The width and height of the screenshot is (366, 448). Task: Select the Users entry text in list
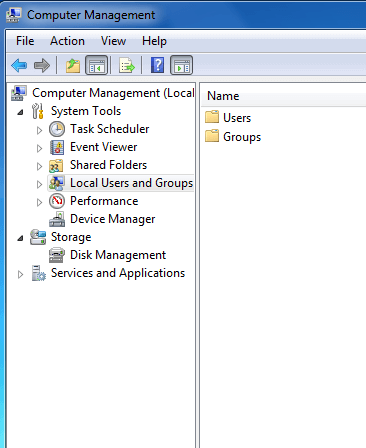point(237,118)
